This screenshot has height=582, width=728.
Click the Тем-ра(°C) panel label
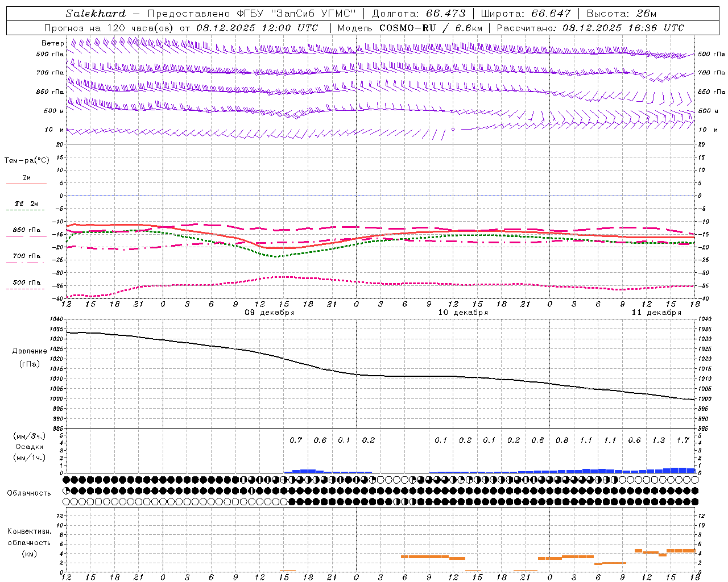27,160
